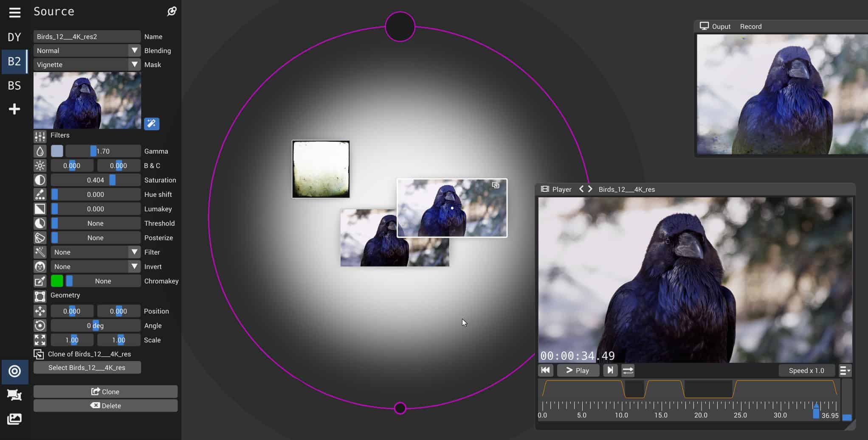Open the Record menu in Output window

pyautogui.click(x=751, y=26)
